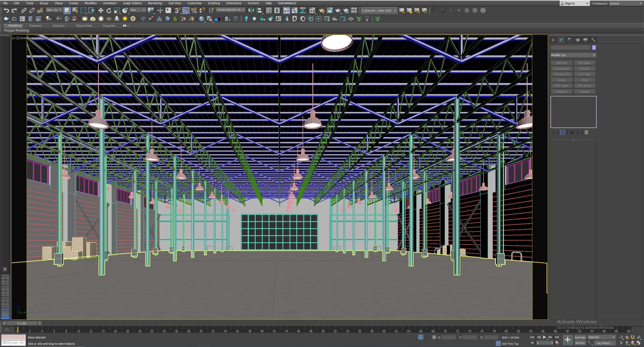This screenshot has height=347, width=644.
Task: Click the question mark help icon
Action: [235, 19]
